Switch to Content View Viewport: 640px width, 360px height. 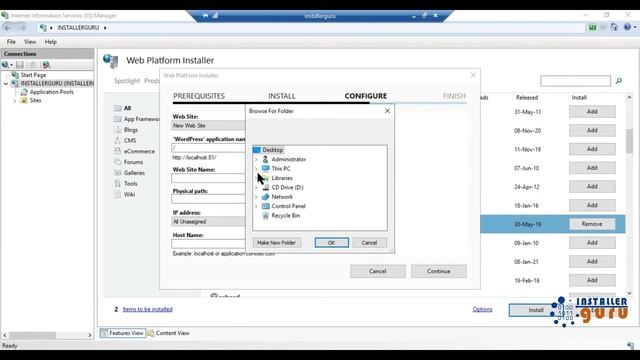coord(169,333)
